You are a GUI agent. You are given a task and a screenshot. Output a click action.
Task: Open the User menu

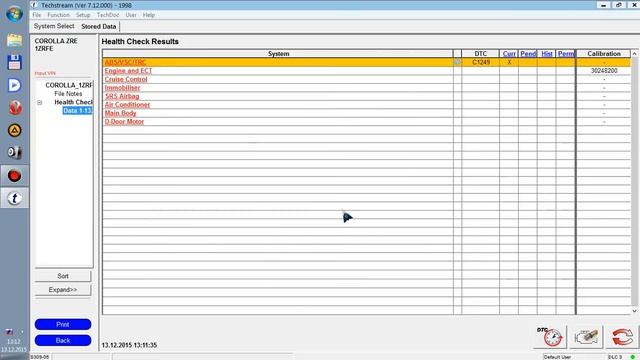pos(131,15)
